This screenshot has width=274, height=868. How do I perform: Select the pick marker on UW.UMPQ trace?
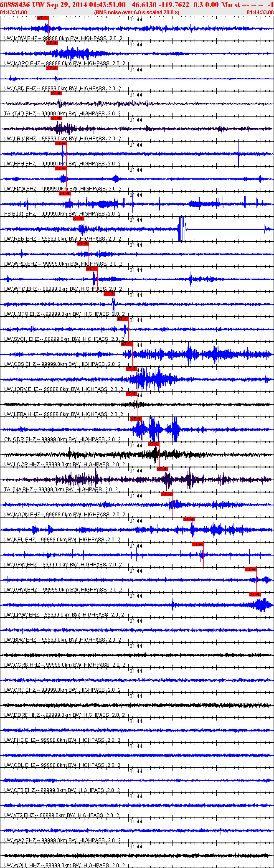point(109,294)
